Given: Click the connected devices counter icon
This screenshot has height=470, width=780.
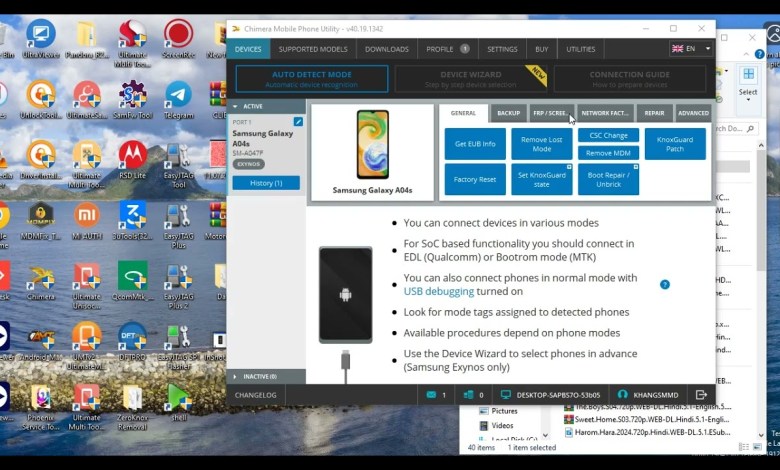Looking at the screenshot, I should pyautogui.click(x=468, y=395).
